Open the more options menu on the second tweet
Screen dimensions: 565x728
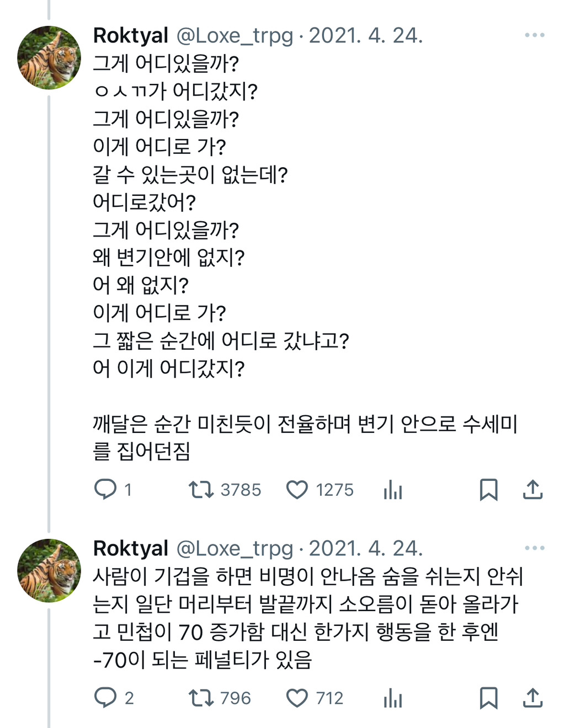pyautogui.click(x=534, y=548)
